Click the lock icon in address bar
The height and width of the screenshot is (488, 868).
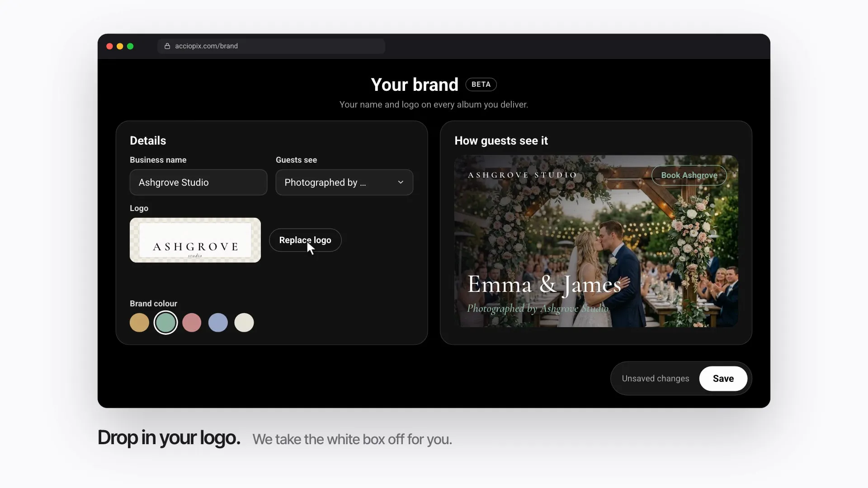[x=167, y=46]
